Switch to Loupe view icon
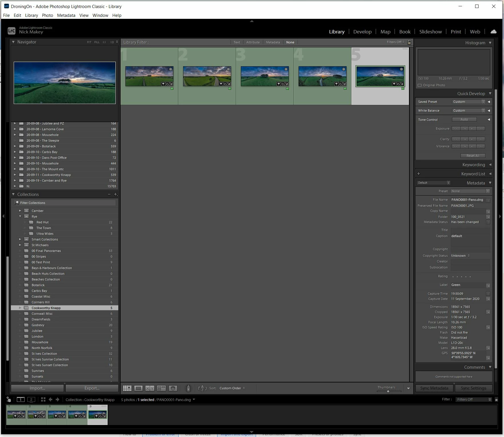The width and height of the screenshot is (504, 437). tap(139, 388)
